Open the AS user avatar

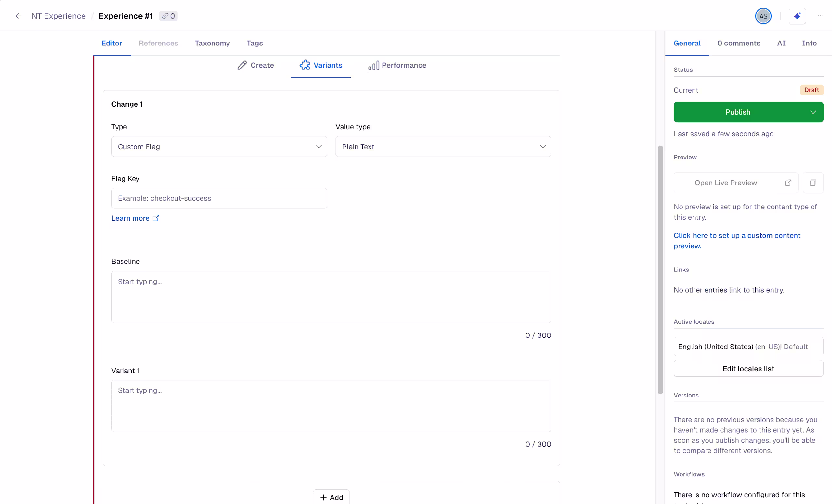tap(763, 16)
